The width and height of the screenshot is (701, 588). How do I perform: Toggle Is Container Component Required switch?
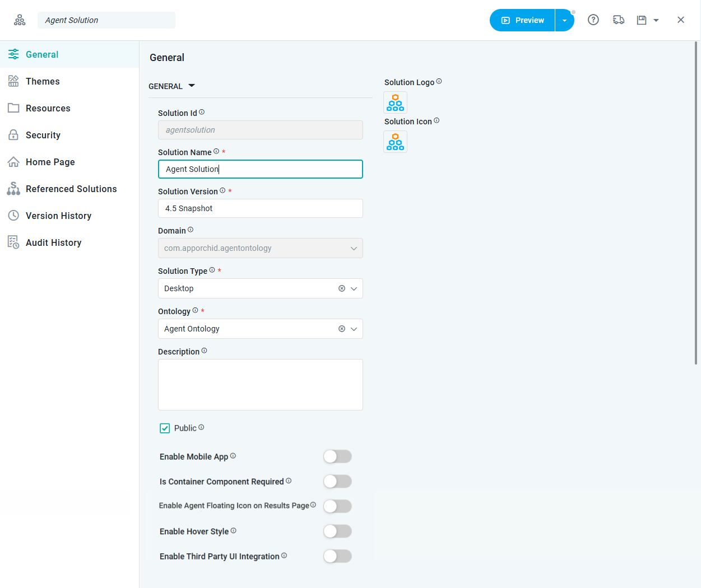337,482
